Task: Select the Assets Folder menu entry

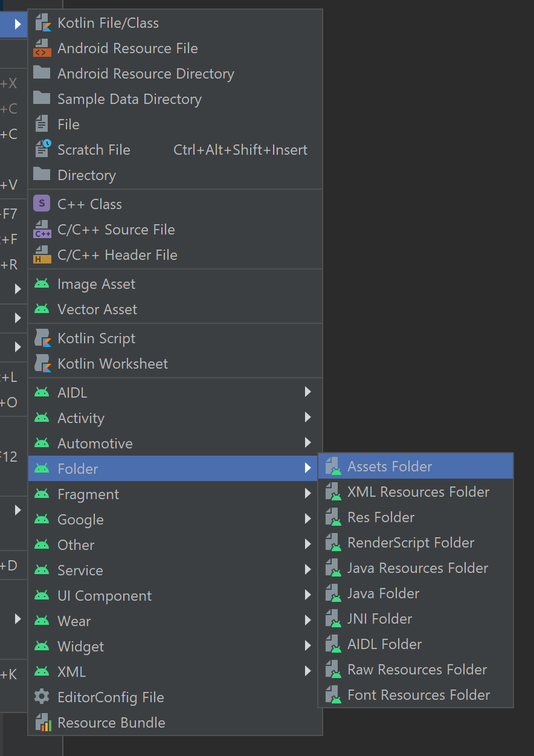Action: pos(390,466)
